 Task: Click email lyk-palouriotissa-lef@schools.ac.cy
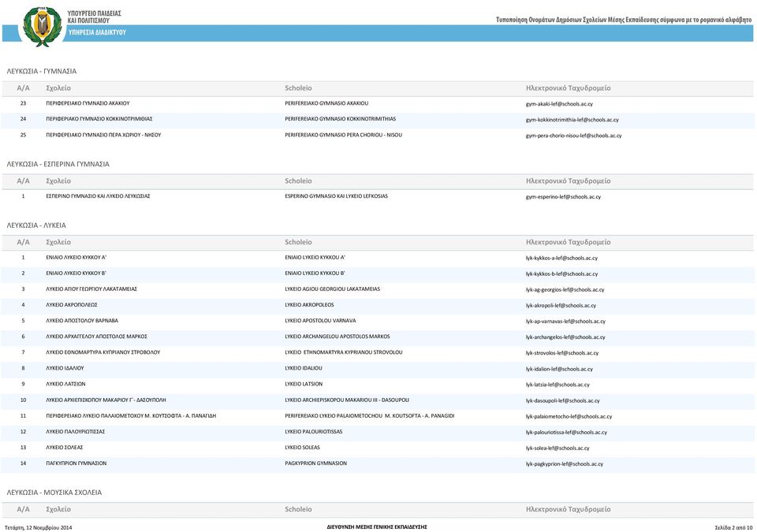(566, 433)
